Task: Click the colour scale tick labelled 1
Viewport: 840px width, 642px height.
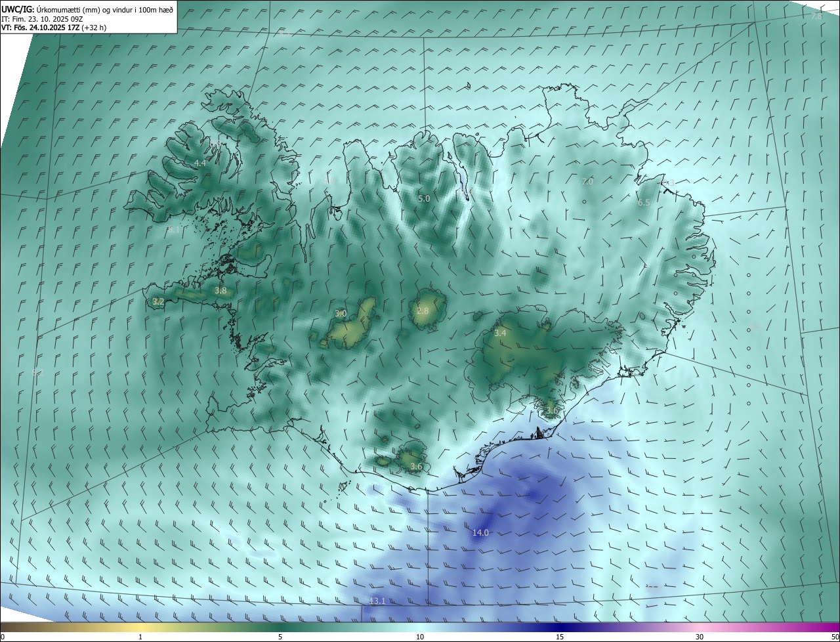Action: (140, 637)
